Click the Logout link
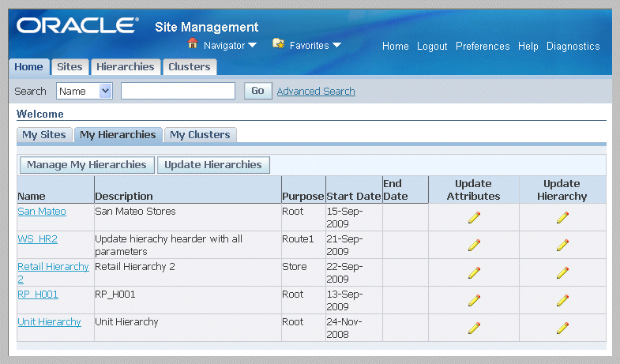This screenshot has height=364, width=620. tap(432, 47)
